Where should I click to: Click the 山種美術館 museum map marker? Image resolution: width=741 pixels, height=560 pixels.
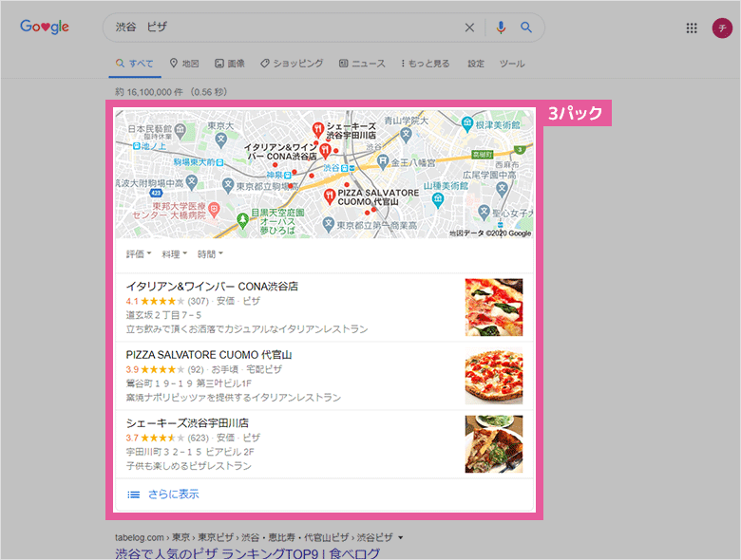coord(438,200)
